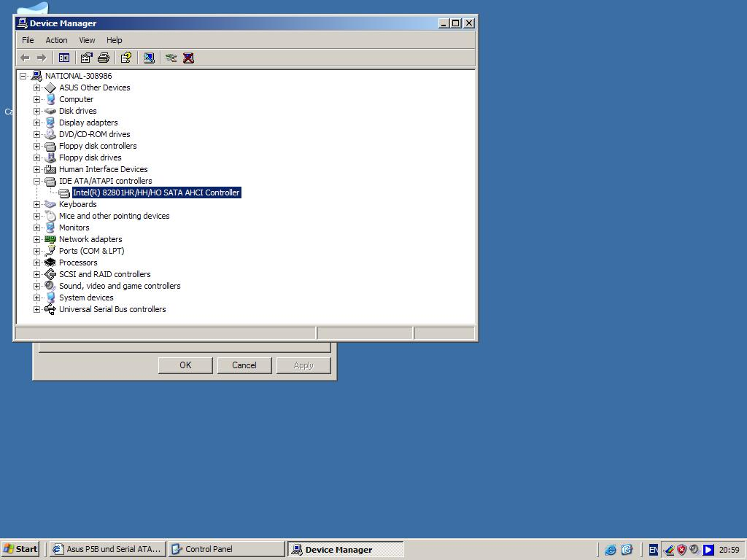Click the Intel SATA AHCI Controller device icon
The width and height of the screenshot is (747, 560).
[x=64, y=192]
